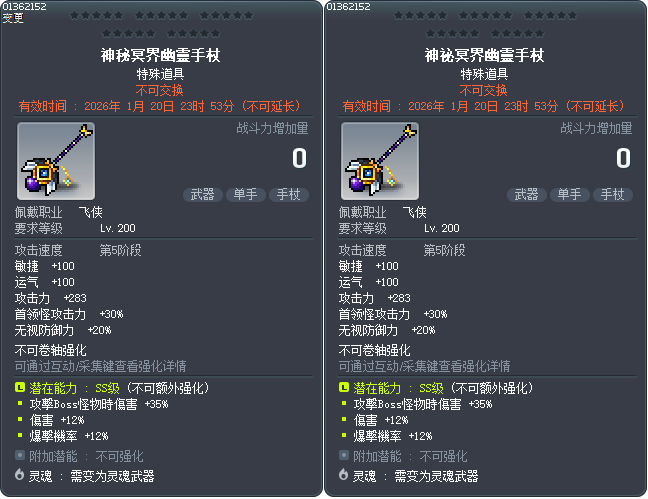Select the 手杖 tag on left tooltip
Screen dimensions: 648x499
289,195
